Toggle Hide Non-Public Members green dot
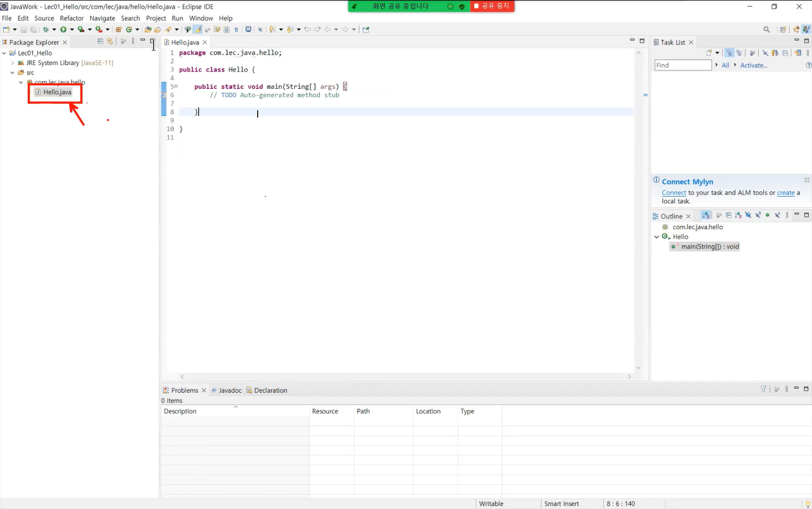Image resolution: width=812 pixels, height=509 pixels. point(768,216)
